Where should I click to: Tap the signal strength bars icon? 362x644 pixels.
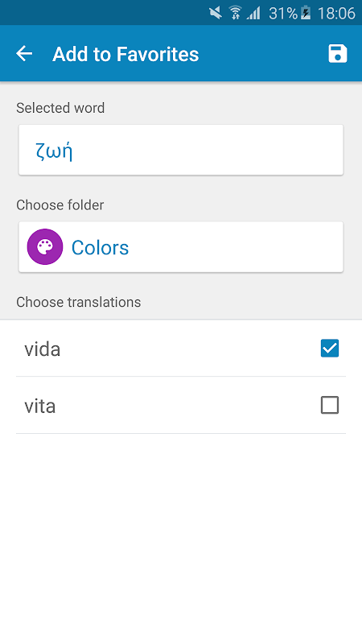pyautogui.click(x=253, y=13)
